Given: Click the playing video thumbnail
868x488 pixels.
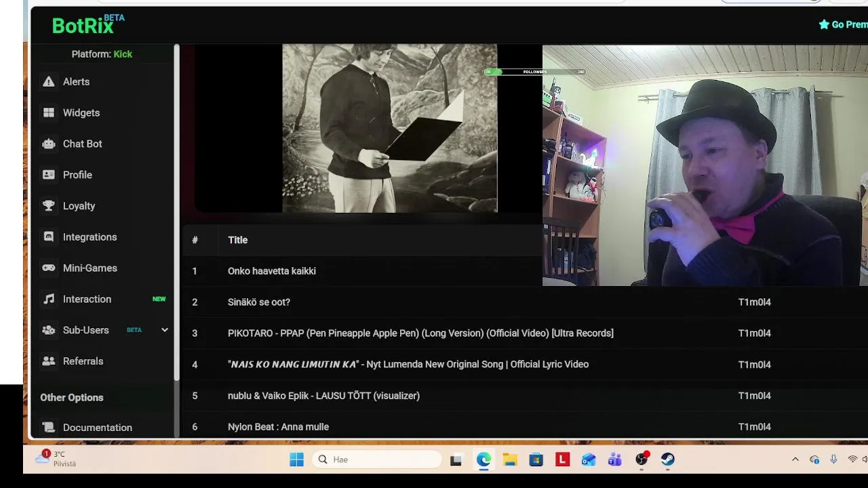Looking at the screenshot, I should point(389,129).
